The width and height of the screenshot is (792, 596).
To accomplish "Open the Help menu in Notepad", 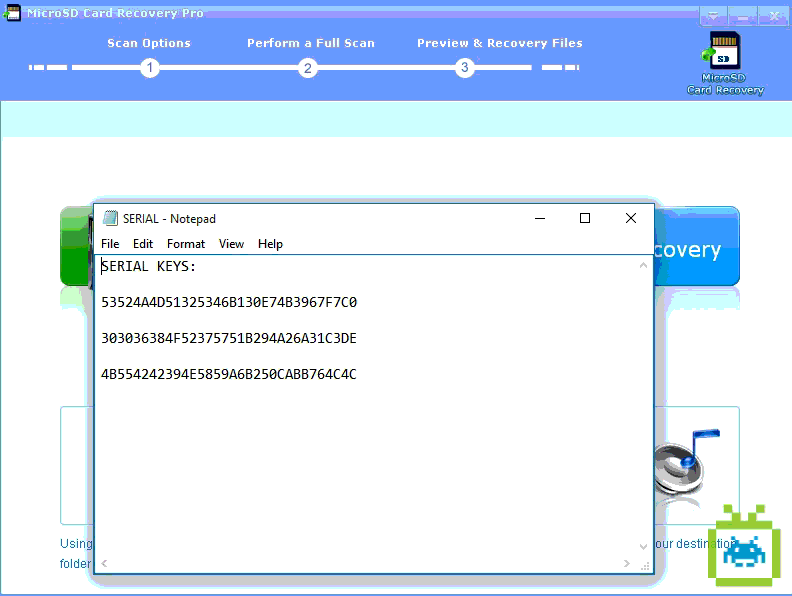I will click(270, 244).
